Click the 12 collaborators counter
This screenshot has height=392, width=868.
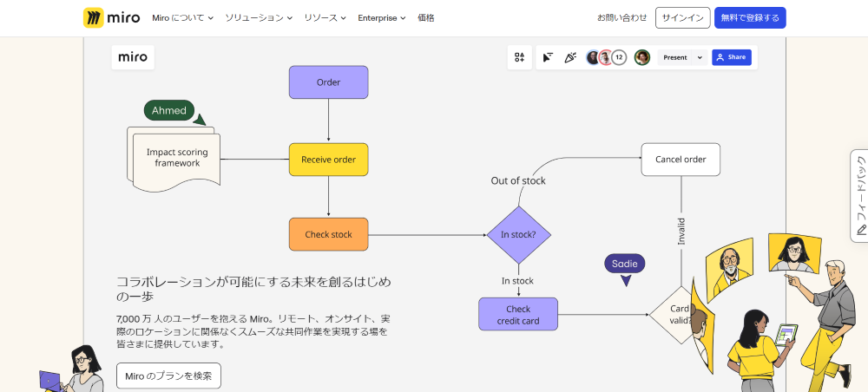point(619,57)
